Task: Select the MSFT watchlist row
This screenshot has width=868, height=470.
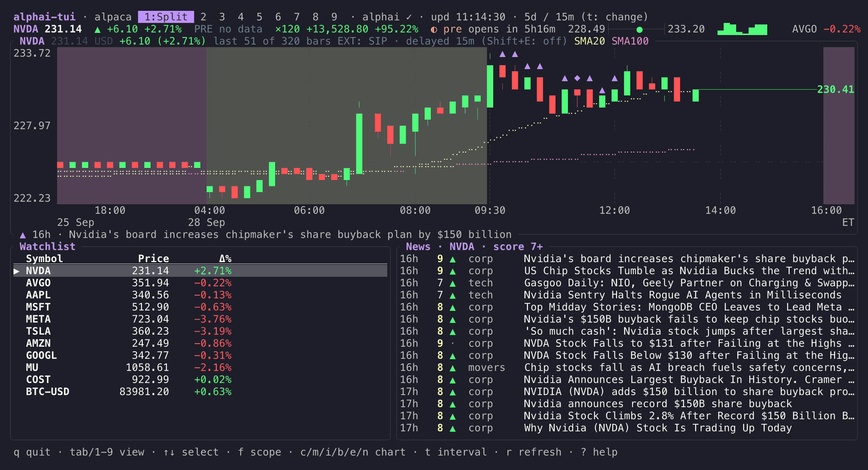Action: (x=200, y=307)
